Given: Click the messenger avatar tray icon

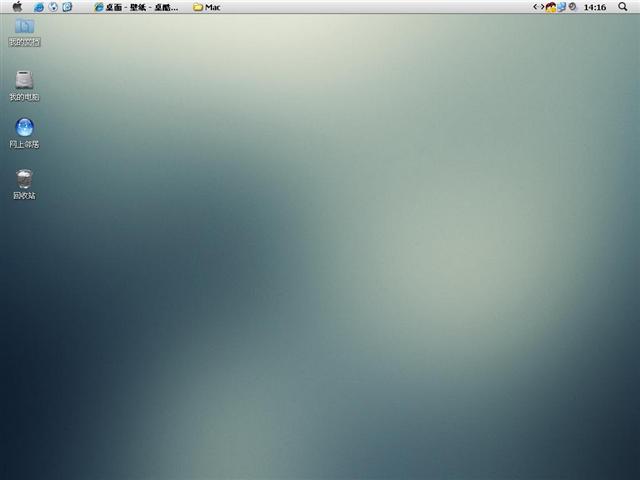Looking at the screenshot, I should [551, 7].
